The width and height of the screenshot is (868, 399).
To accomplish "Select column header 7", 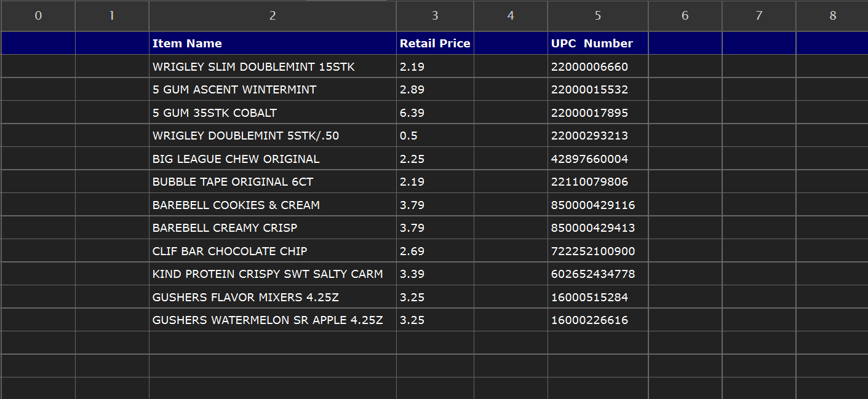I will pyautogui.click(x=759, y=16).
